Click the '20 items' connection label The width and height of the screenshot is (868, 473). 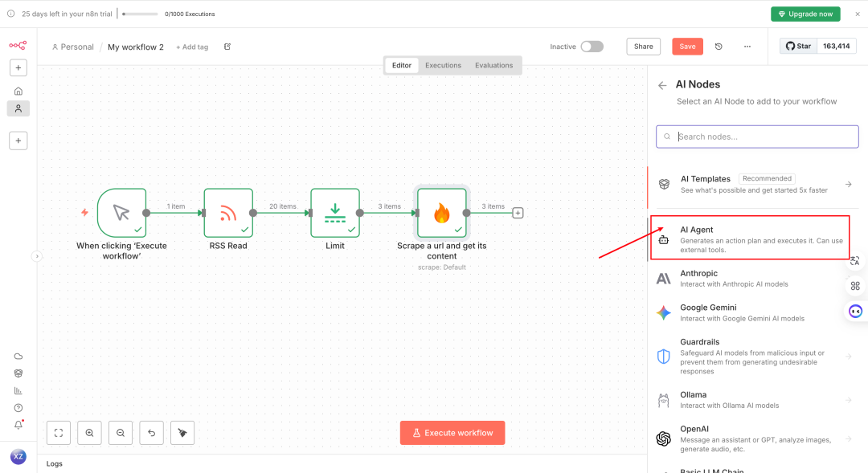click(283, 206)
